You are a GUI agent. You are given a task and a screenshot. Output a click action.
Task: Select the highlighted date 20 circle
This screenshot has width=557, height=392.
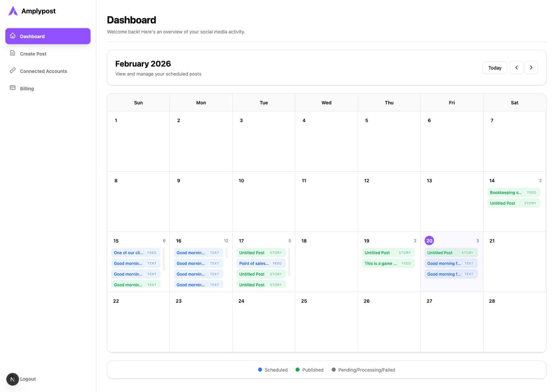click(429, 241)
